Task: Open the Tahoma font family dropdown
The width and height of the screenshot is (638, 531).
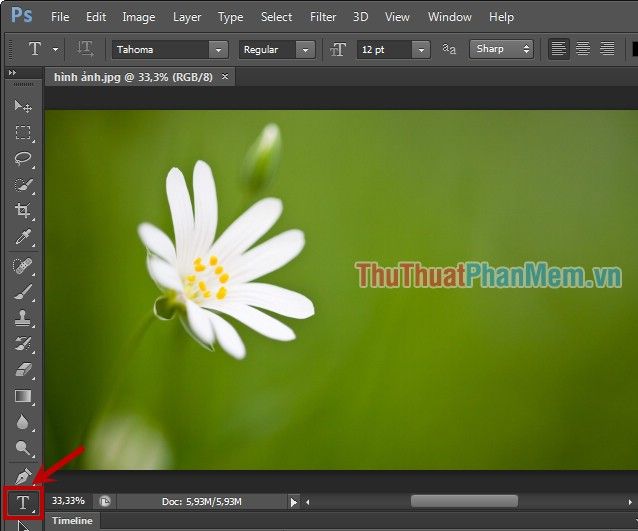Action: point(218,50)
